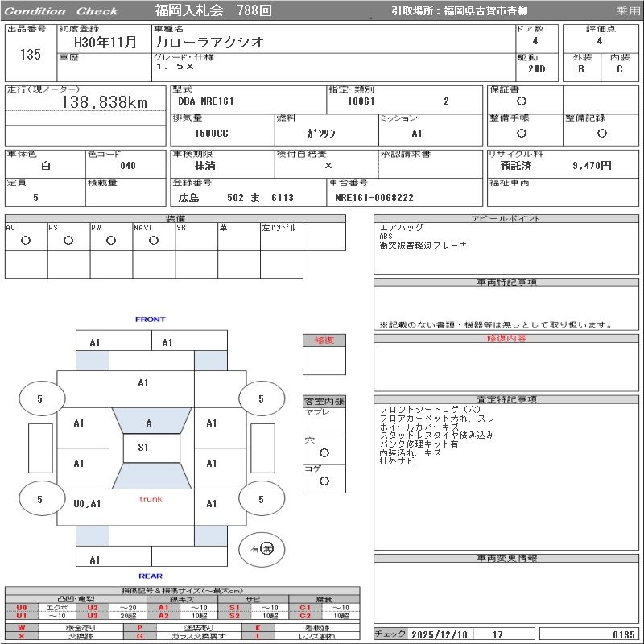Click the U0 red damage legend swatch
Viewport: 644px width, 644px height.
coord(22,608)
